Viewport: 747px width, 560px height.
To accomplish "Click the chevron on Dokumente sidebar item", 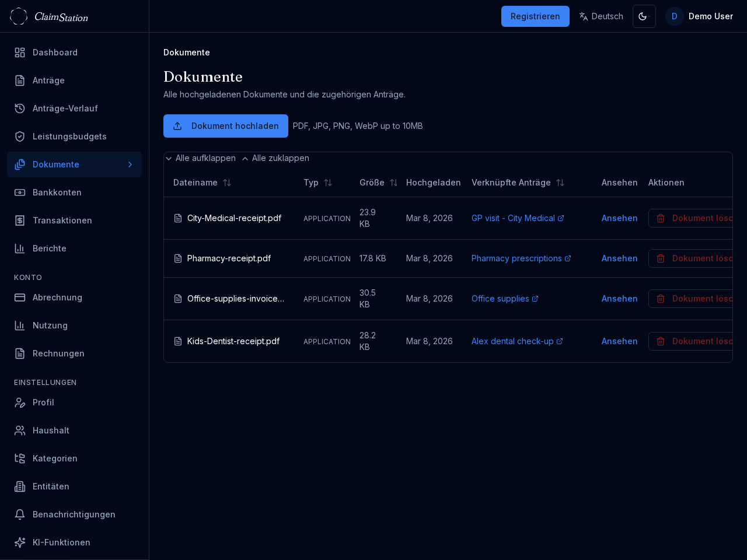I will [130, 164].
